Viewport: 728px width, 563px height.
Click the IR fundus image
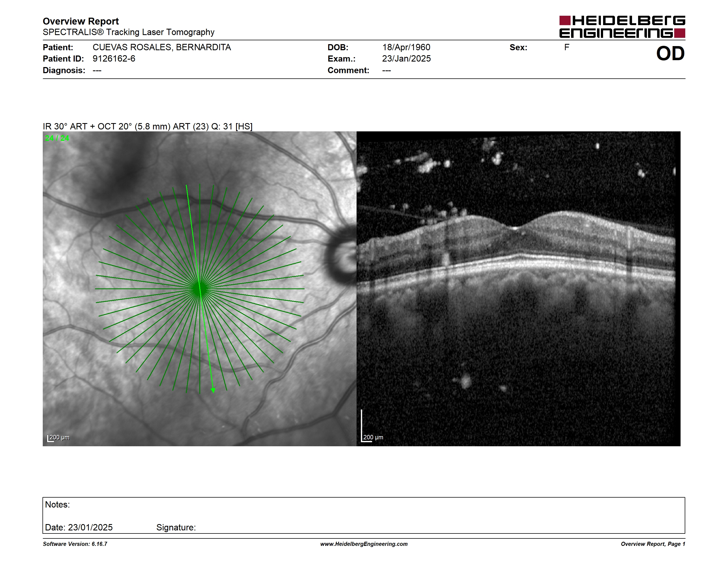tap(199, 288)
